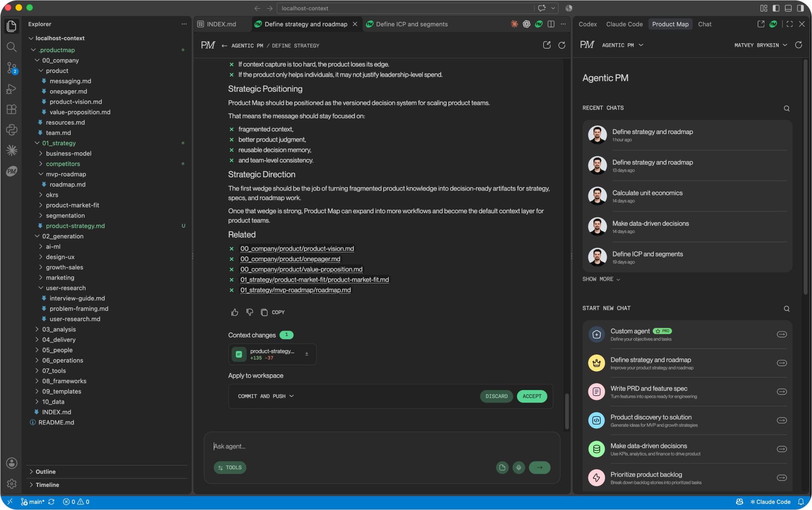Expand Show More recent chats
The image size is (812, 510).
pos(601,279)
